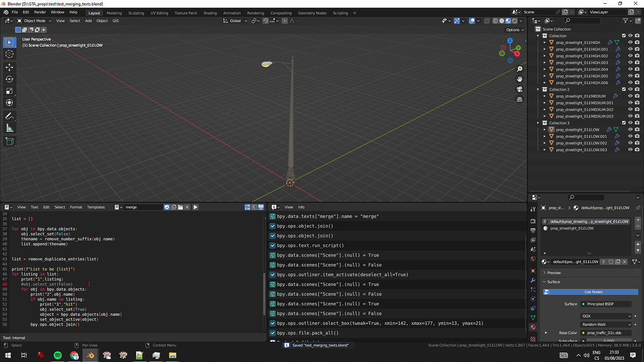Run the merge script with play button

pos(196,207)
